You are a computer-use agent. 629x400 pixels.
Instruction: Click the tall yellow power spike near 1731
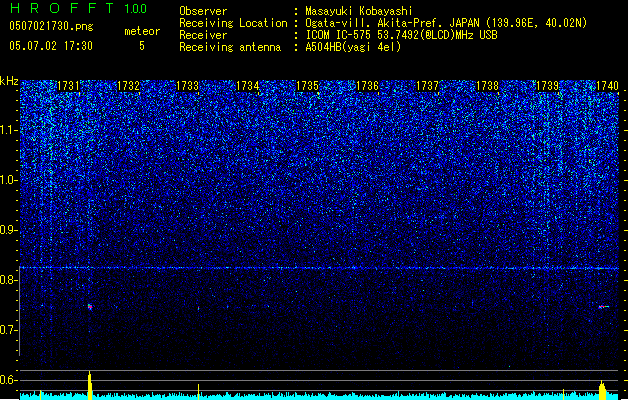click(89, 386)
